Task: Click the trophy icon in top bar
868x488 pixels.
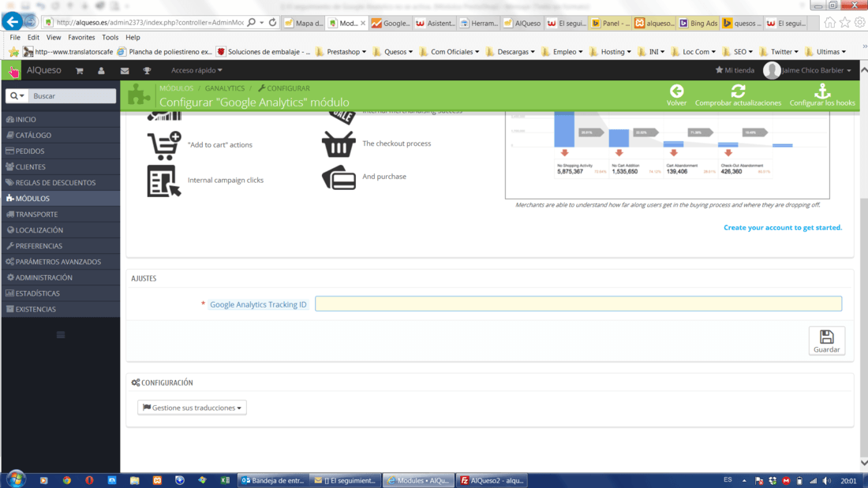Action: 147,71
